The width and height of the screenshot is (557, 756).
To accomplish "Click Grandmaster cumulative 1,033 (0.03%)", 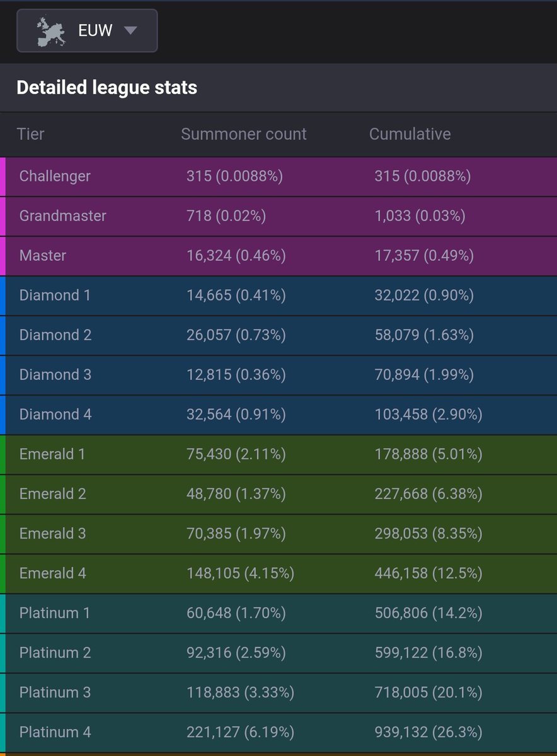I will (x=420, y=216).
